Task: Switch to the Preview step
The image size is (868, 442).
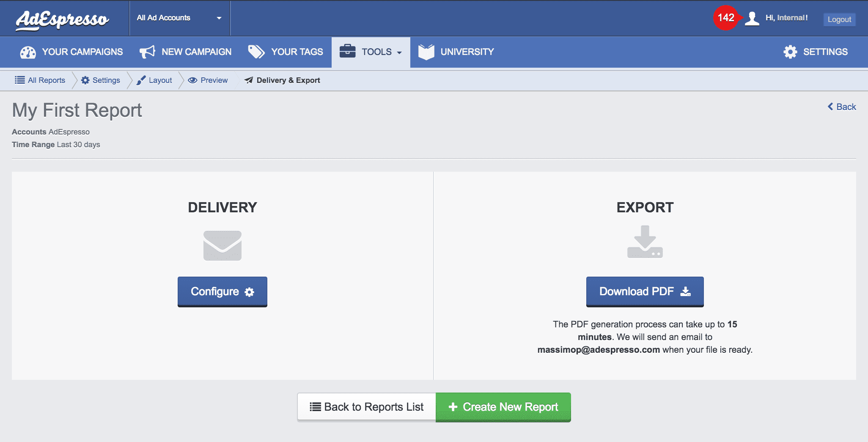Action: coord(208,80)
